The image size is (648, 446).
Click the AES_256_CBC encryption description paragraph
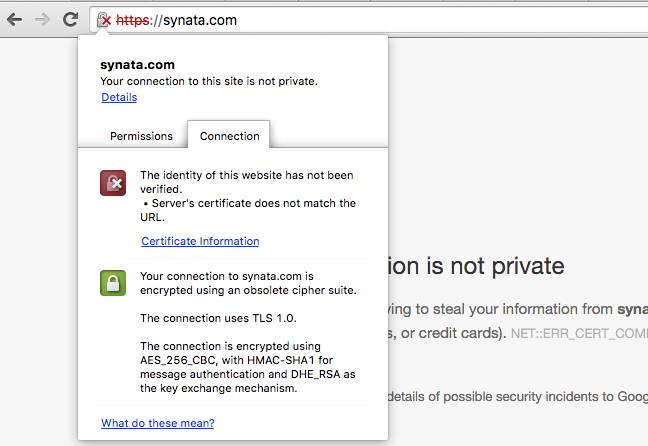(248, 367)
